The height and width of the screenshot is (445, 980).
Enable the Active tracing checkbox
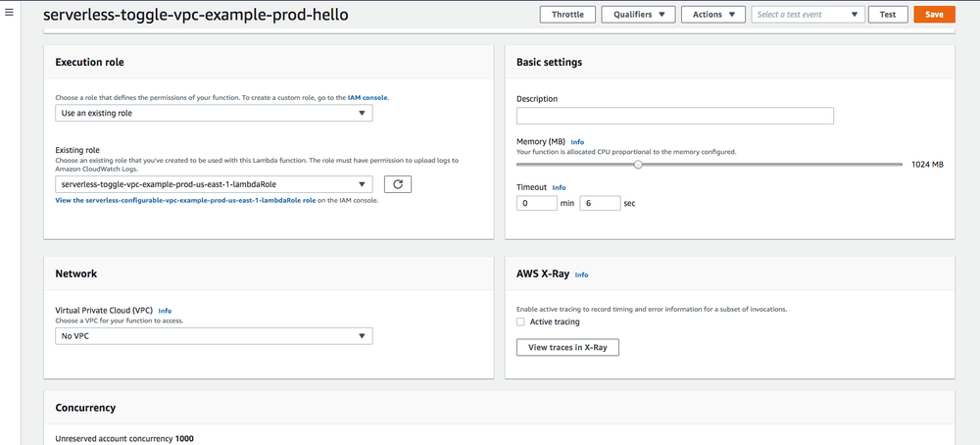(x=521, y=321)
